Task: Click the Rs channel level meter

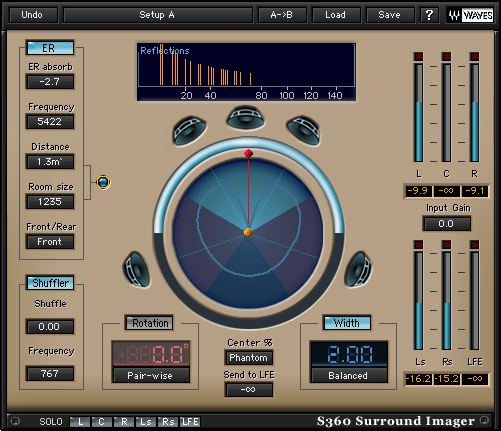Action: [446, 301]
